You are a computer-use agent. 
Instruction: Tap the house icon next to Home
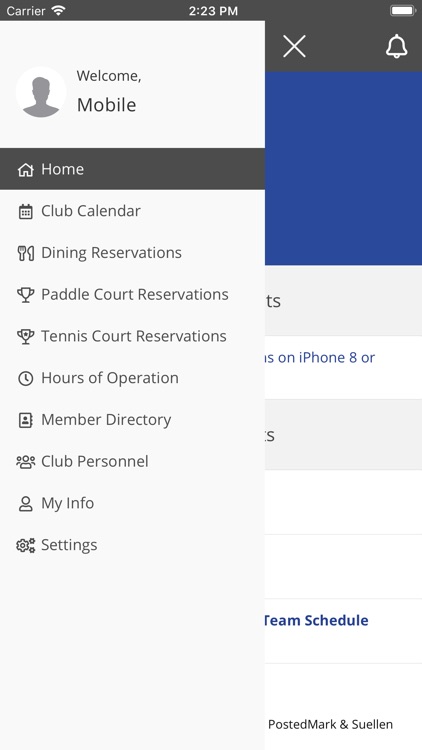[25, 169]
